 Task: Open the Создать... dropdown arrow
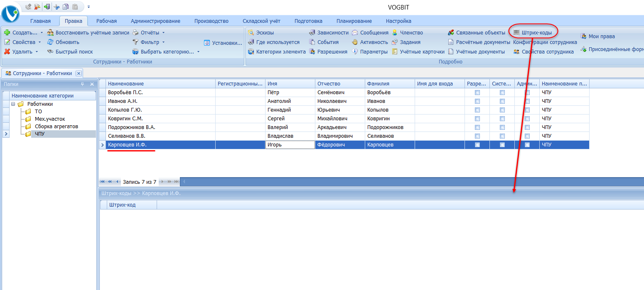42,32
